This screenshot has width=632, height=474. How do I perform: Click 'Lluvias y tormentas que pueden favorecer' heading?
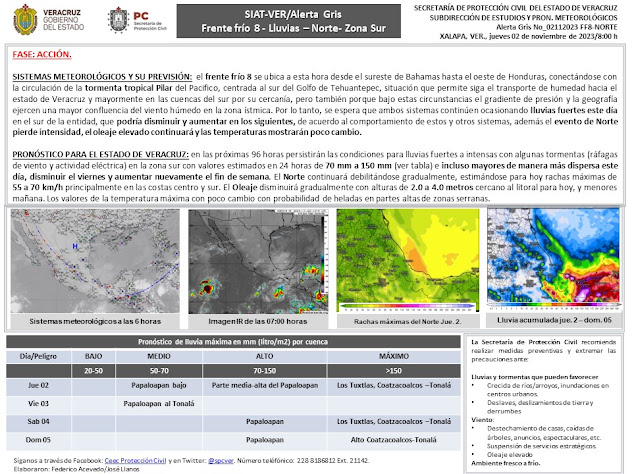pos(535,377)
